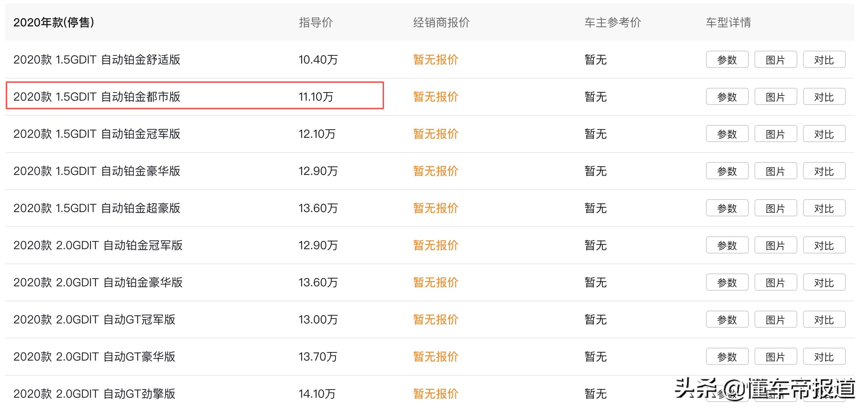Screen dimensions: 868x412
Task: View 图片 for 2.0GDIT 自动铂金豪华版
Action: [775, 282]
